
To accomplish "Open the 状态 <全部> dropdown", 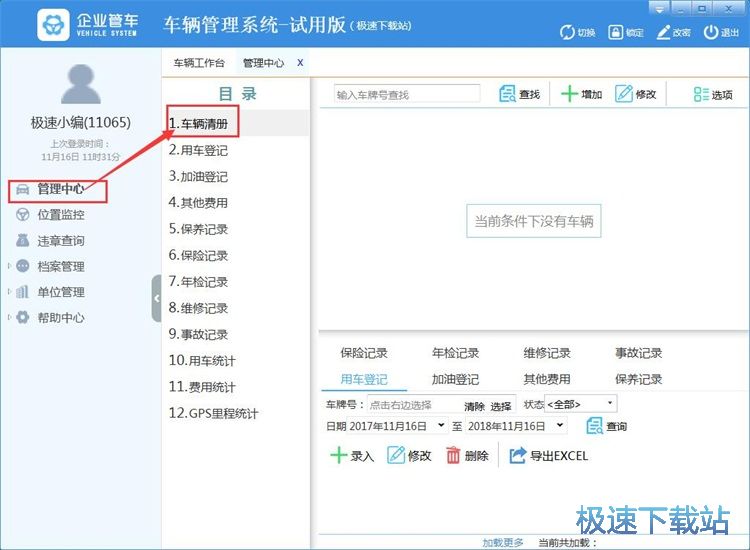I will tap(609, 403).
